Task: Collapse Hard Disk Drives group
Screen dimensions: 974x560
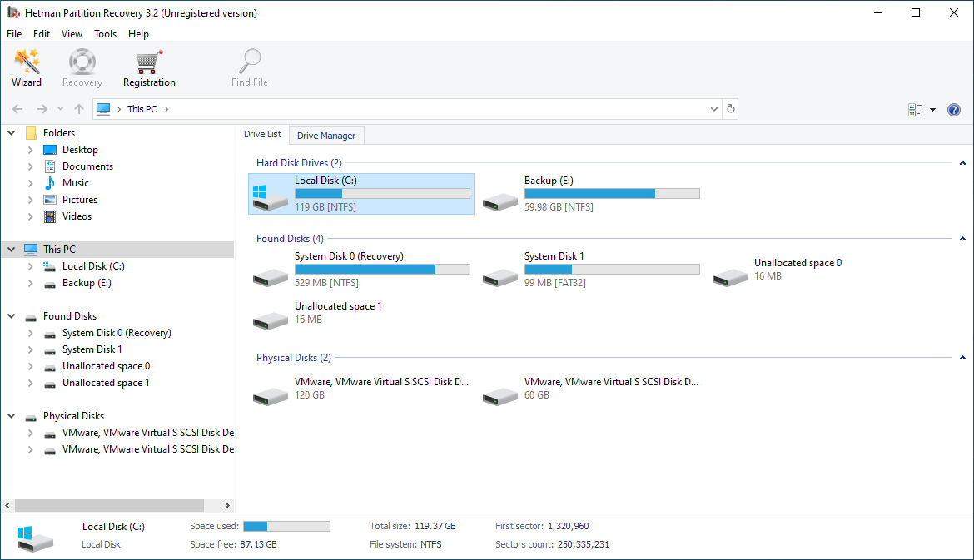Action: click(963, 163)
